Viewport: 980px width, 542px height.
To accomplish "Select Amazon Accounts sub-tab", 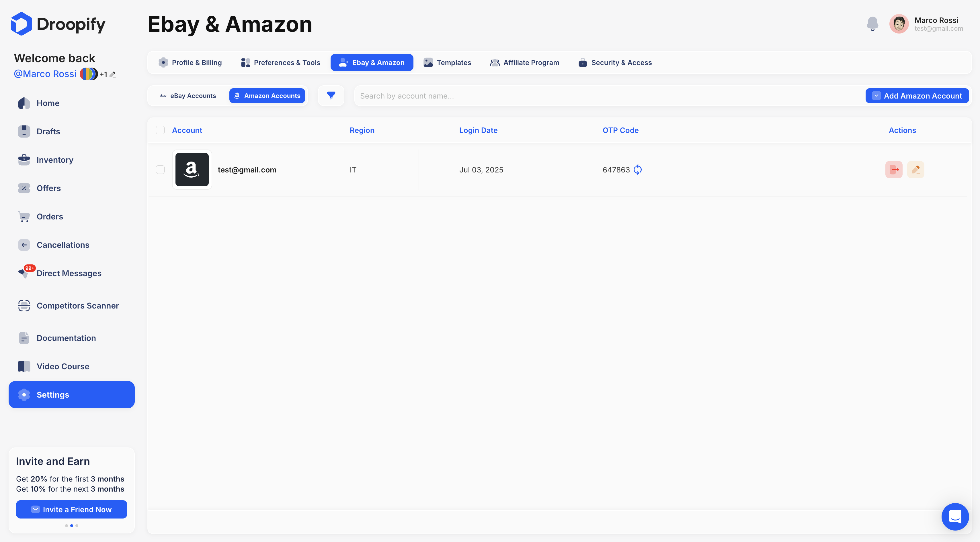I will pos(267,96).
